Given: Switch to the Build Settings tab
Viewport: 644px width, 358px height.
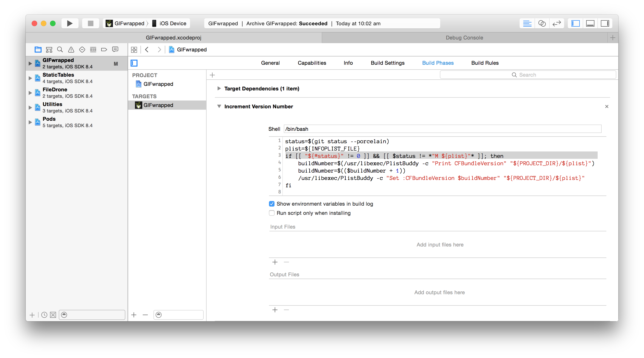Looking at the screenshot, I should point(387,63).
